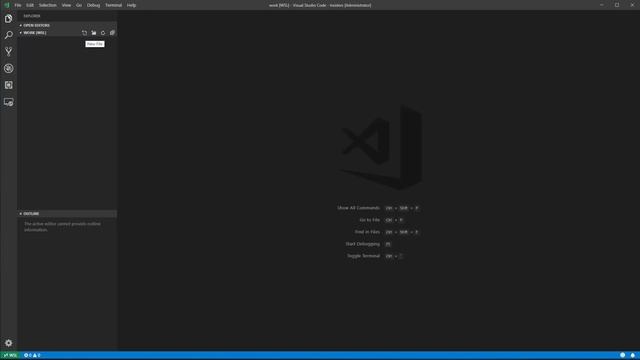640x360 pixels.
Task: Open the Debug menu
Action: (x=93, y=5)
